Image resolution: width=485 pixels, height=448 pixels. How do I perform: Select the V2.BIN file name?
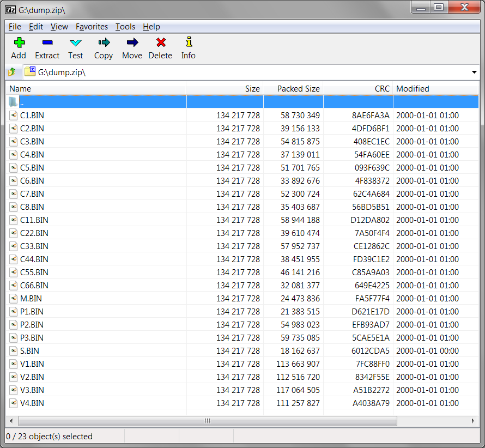point(32,377)
